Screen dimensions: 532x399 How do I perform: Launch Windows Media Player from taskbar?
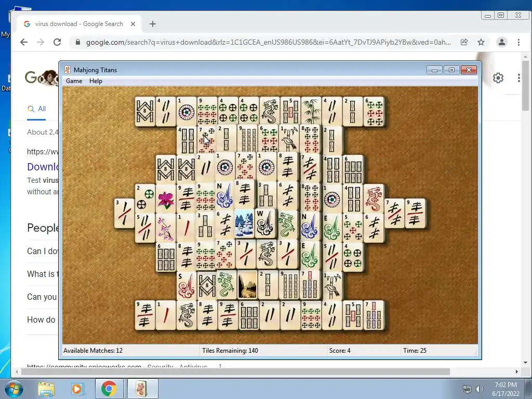[77, 389]
